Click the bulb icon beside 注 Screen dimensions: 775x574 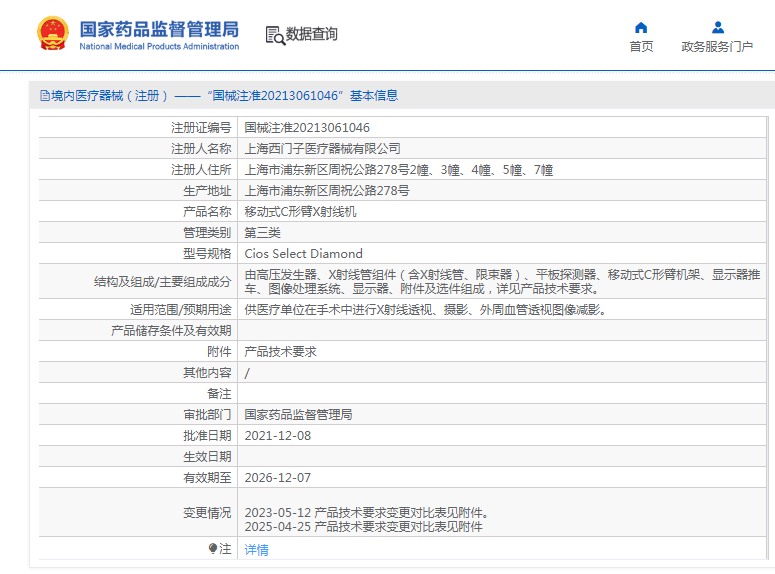pos(212,549)
